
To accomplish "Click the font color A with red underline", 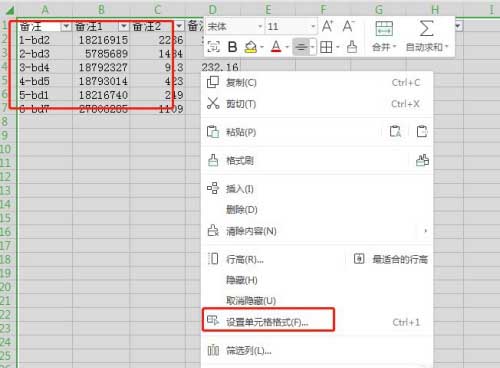I will coord(276,47).
